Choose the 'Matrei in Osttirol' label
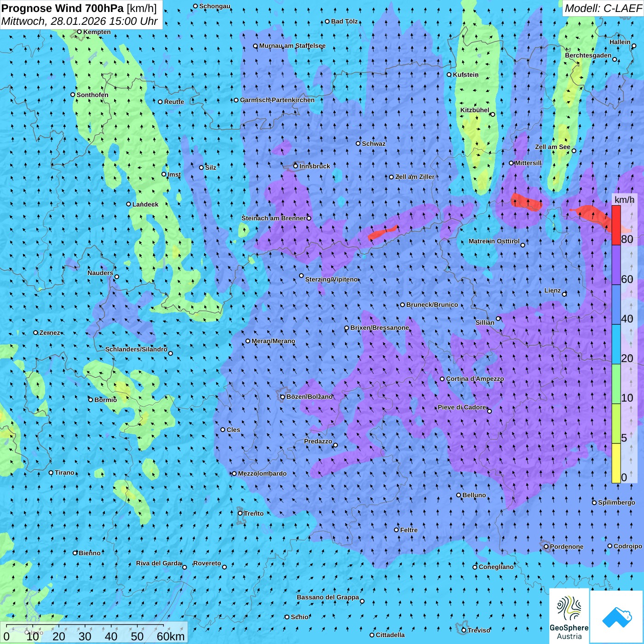 click(494, 241)
